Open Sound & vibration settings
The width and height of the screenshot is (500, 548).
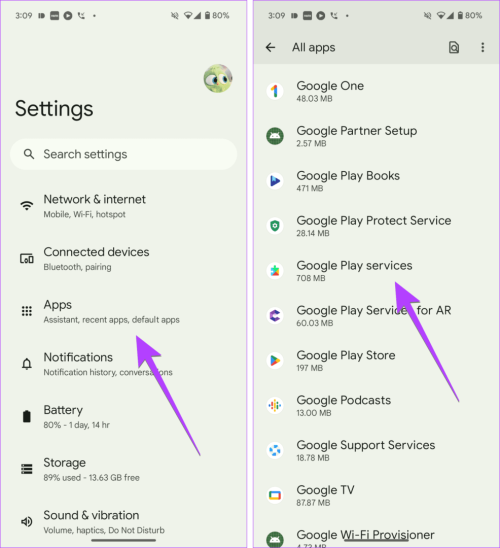coord(123,522)
